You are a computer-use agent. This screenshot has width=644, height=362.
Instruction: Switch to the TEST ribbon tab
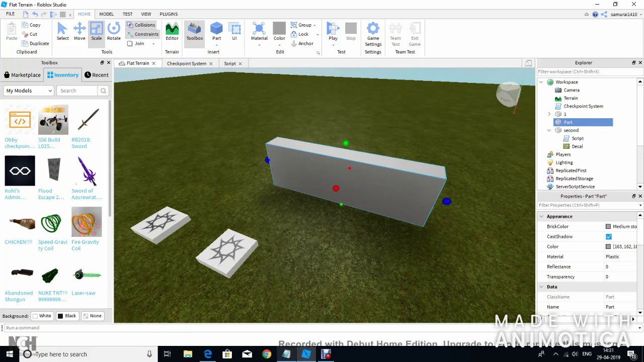click(x=127, y=14)
